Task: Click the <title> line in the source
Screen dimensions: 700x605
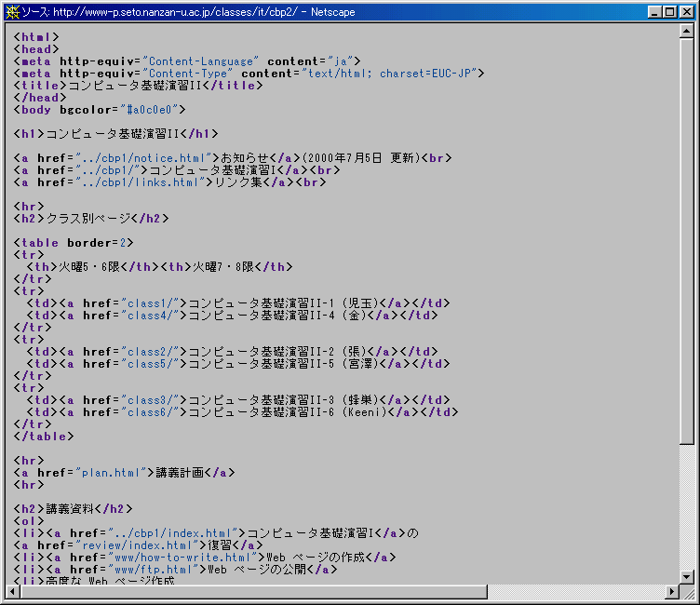Action: pyautogui.click(x=138, y=86)
